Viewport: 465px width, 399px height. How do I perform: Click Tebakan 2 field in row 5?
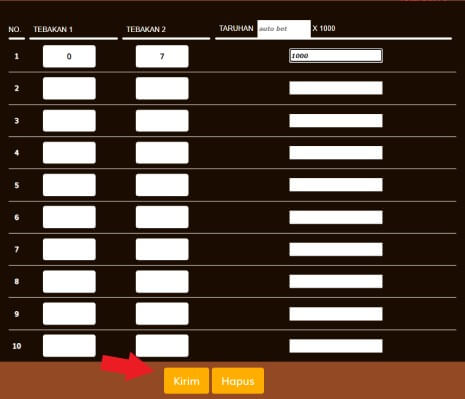(162, 185)
